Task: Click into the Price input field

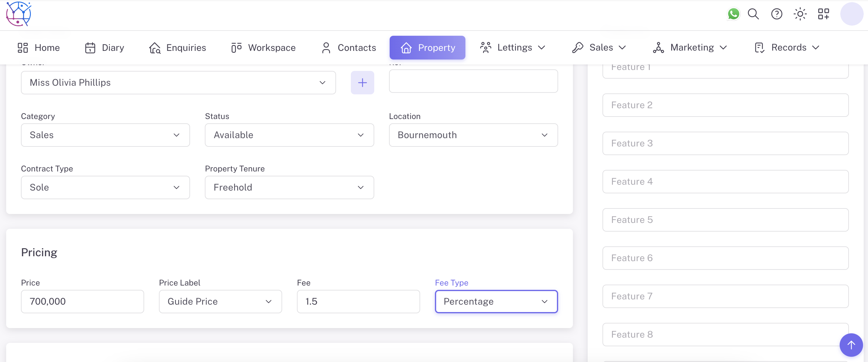Action: [x=82, y=301]
